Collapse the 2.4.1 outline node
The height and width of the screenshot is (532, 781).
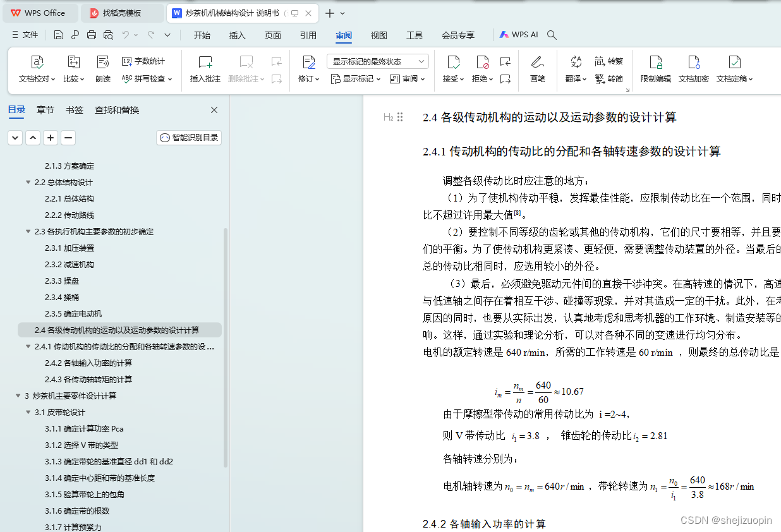coord(28,346)
